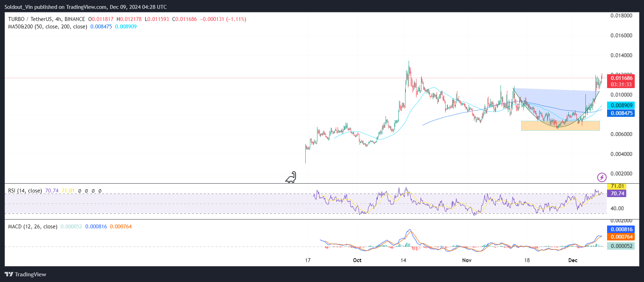Click the MACD legend value 0.000816
Image resolution: width=644 pixels, height=282 pixels.
point(96,227)
